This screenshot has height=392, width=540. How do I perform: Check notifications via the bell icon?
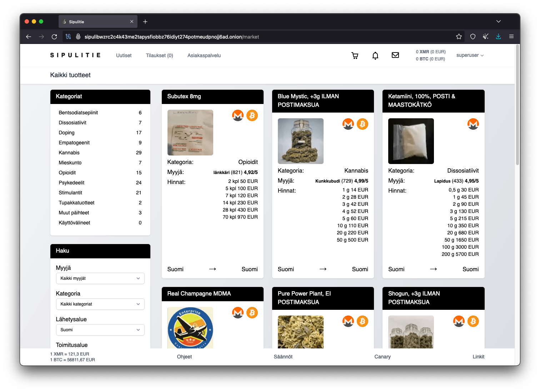375,55
